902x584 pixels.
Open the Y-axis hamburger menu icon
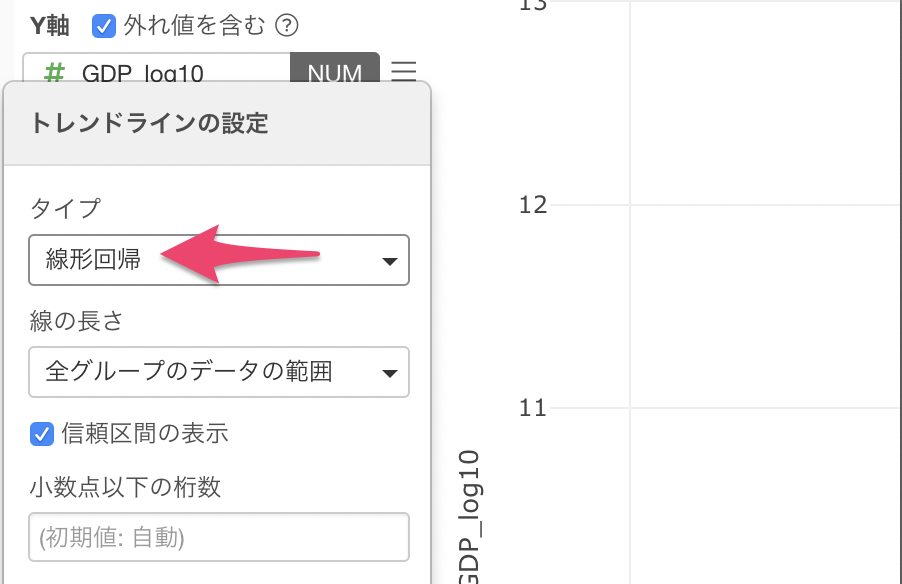(403, 71)
